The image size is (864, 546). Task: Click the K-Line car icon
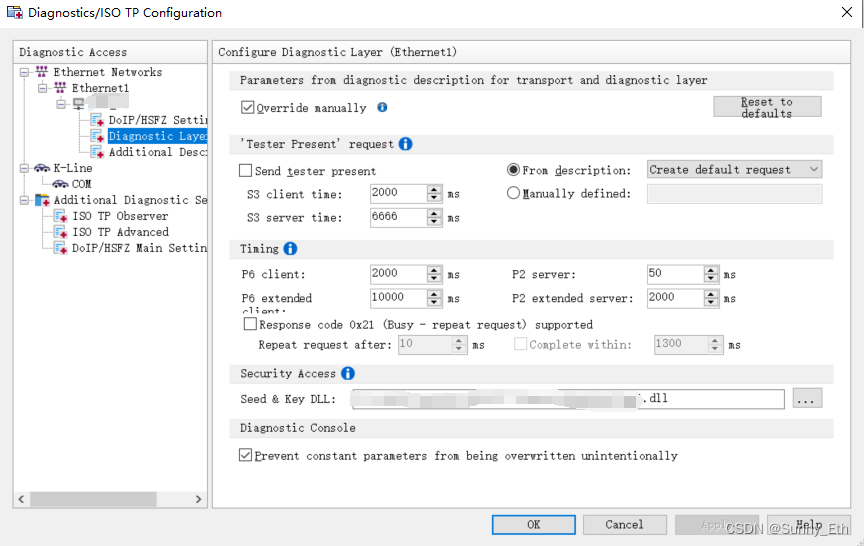tap(42, 167)
